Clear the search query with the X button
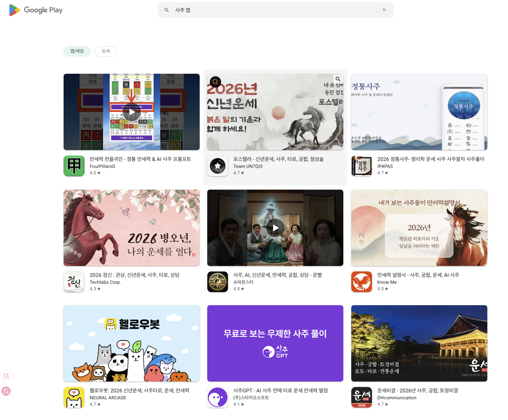 (x=384, y=9)
